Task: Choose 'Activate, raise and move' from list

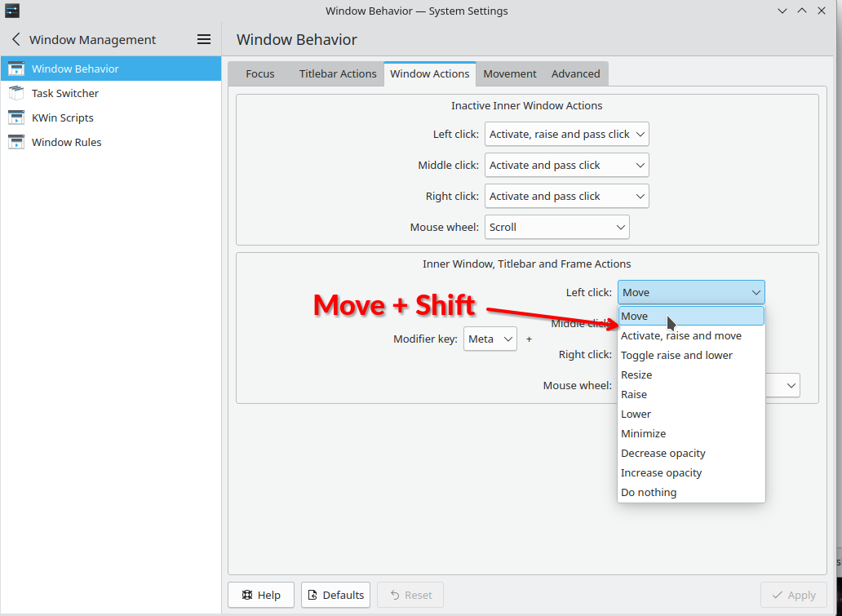Action: point(681,335)
